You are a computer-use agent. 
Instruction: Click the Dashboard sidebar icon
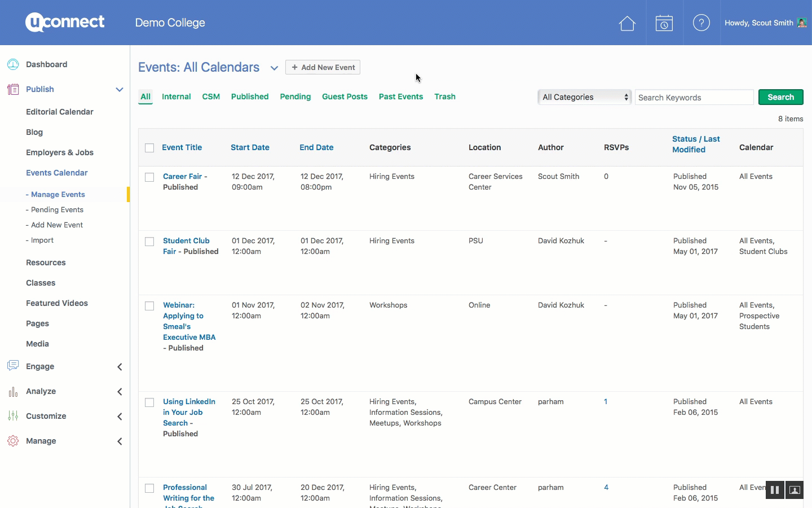point(13,64)
